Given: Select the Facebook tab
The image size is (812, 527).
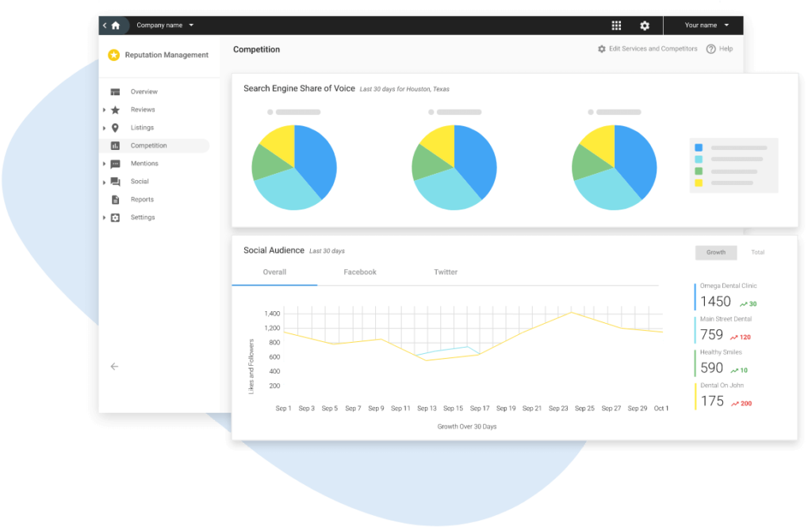Looking at the screenshot, I should [360, 272].
